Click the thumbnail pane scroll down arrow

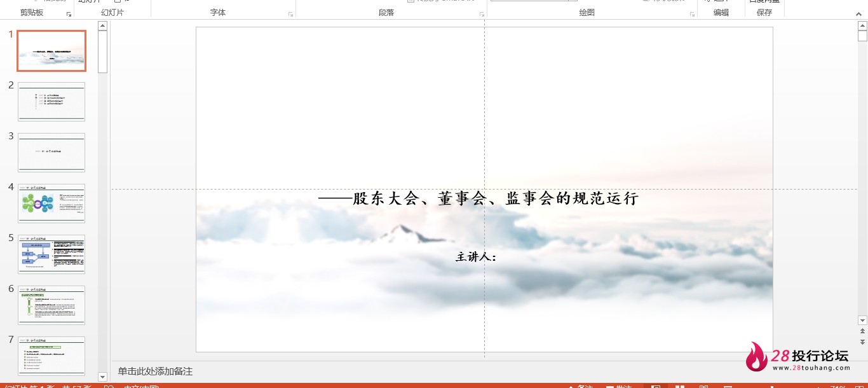tap(102, 377)
